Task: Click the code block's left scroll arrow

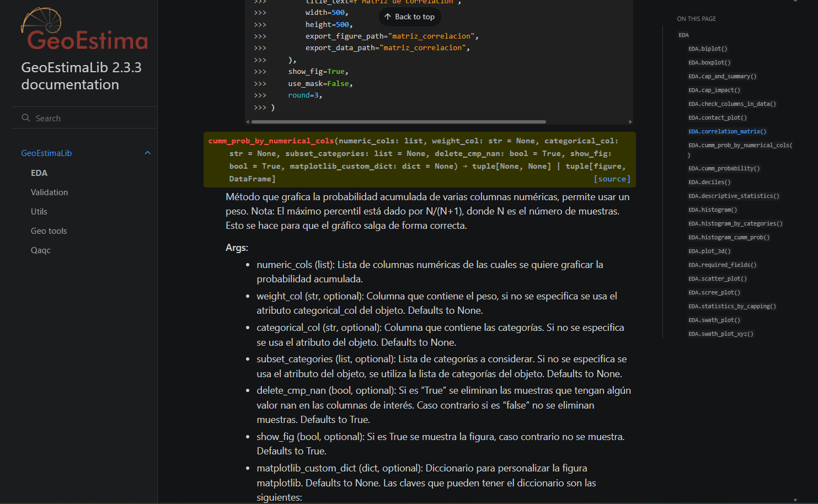Action: (x=248, y=122)
